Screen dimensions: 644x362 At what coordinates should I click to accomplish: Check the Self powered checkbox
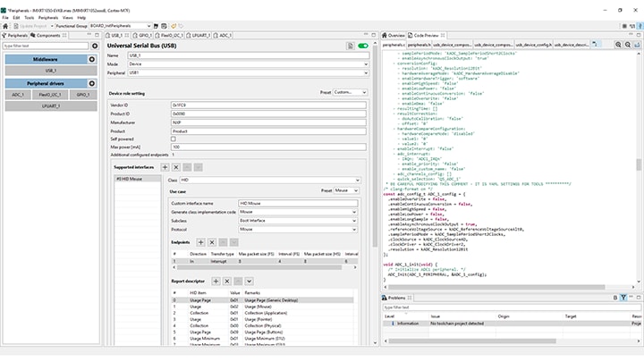[x=174, y=139]
